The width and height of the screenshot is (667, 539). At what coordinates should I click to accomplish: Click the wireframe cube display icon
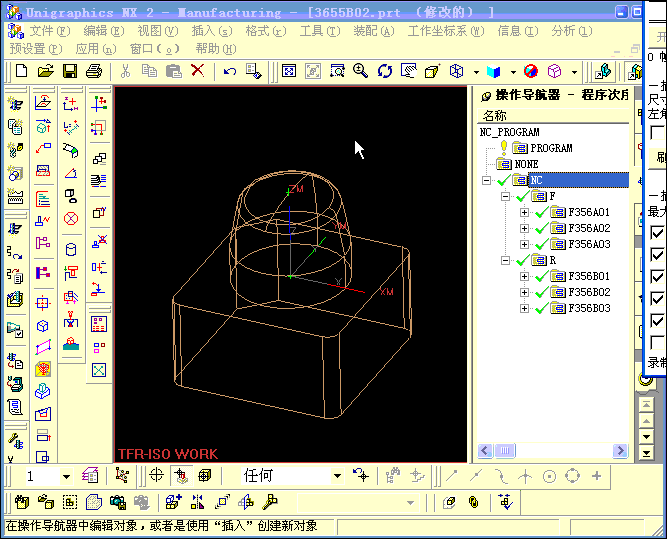[456, 71]
